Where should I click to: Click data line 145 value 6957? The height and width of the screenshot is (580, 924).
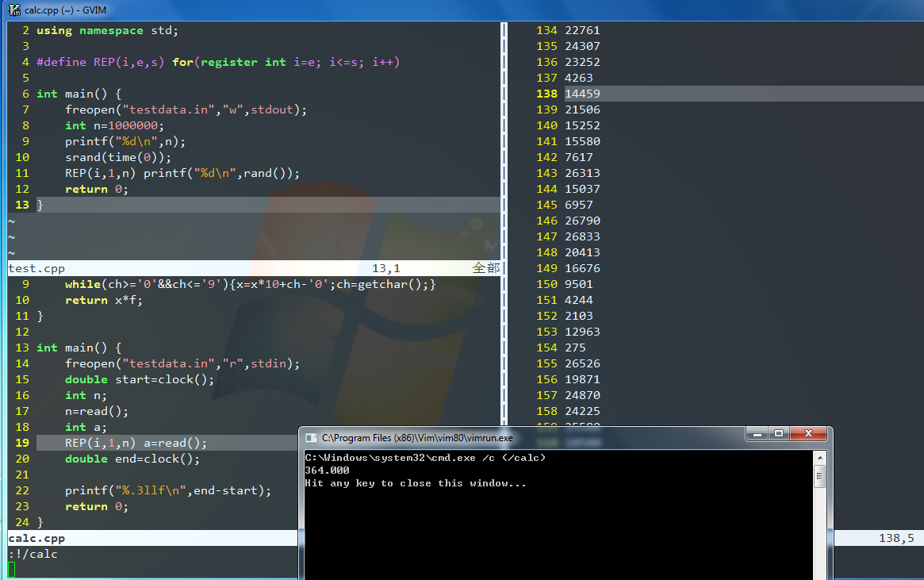(579, 205)
